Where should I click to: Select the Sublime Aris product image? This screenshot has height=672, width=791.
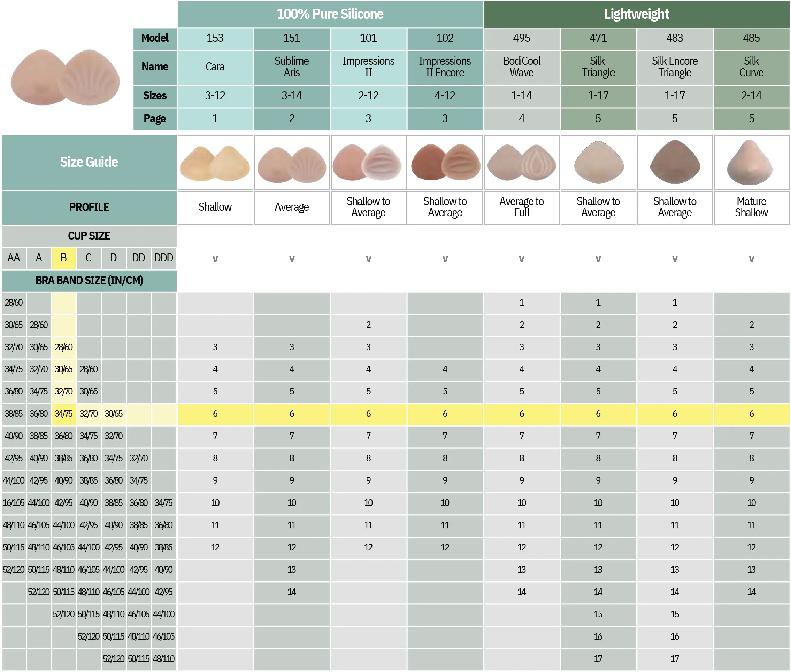292,163
